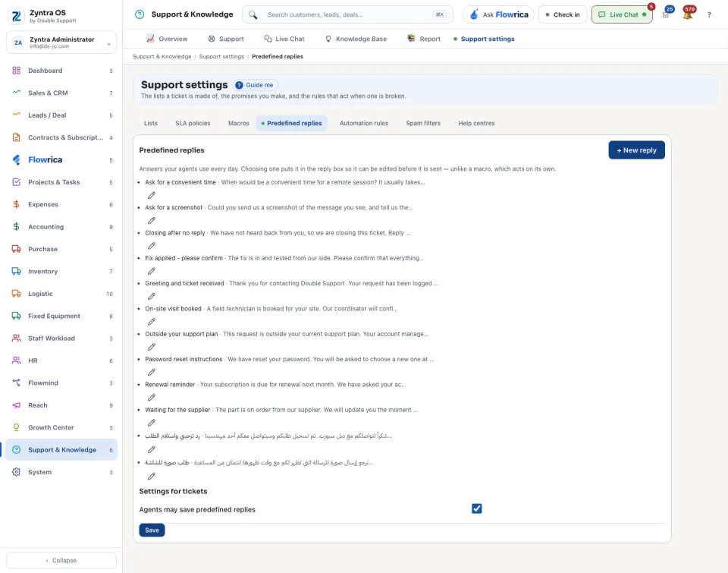
Task: Switch to the Lists tab
Action: tap(150, 123)
